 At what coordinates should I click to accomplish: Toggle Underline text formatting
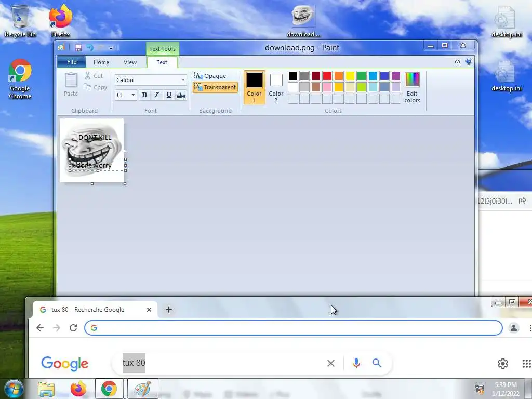[x=169, y=95]
